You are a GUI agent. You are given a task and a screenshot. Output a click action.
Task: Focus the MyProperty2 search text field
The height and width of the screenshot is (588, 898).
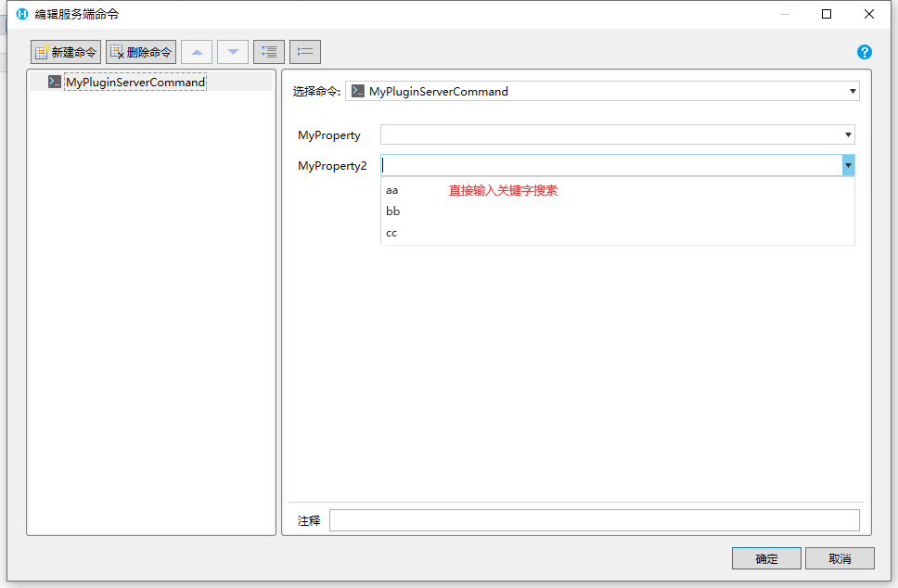[611, 165]
